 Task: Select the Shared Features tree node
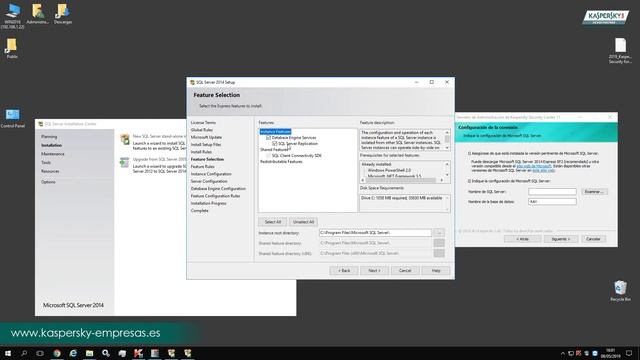(274, 150)
